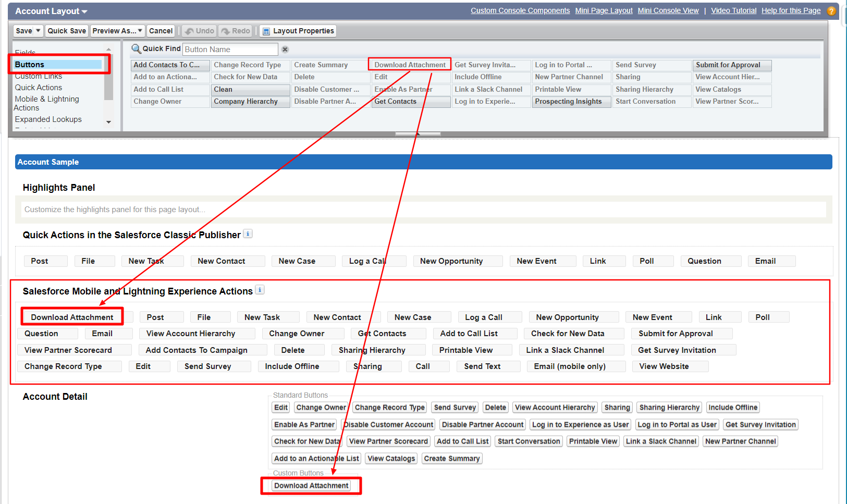Open the help question mark icon
The height and width of the screenshot is (504, 847).
pyautogui.click(x=831, y=10)
